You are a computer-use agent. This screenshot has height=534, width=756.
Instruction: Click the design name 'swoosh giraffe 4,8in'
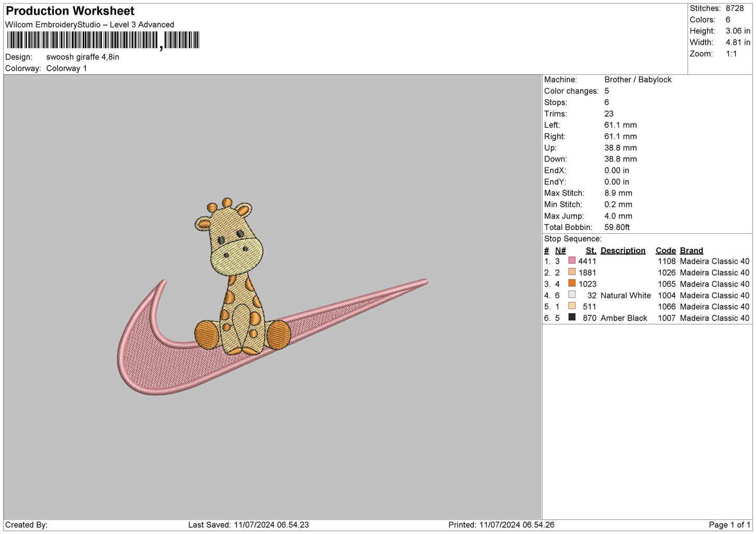(83, 57)
